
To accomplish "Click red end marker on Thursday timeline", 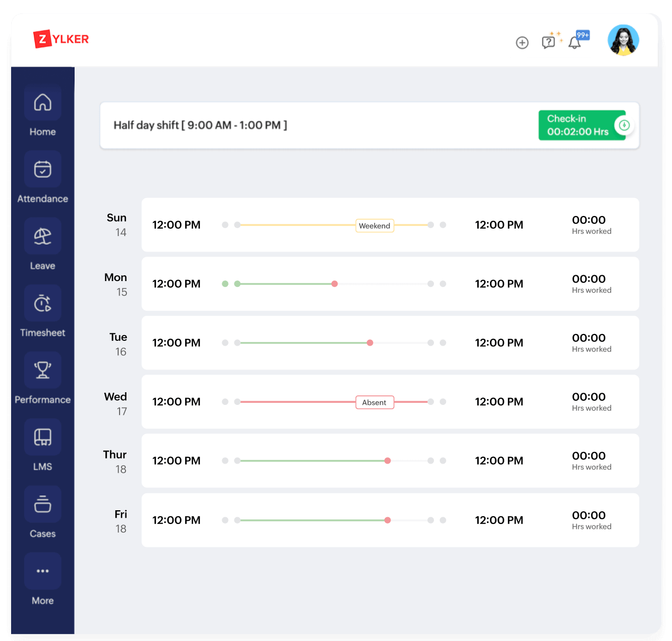I will coord(387,461).
